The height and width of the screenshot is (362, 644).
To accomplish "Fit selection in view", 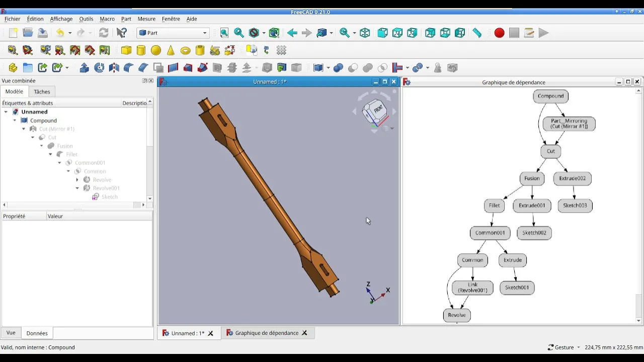I will [239, 33].
